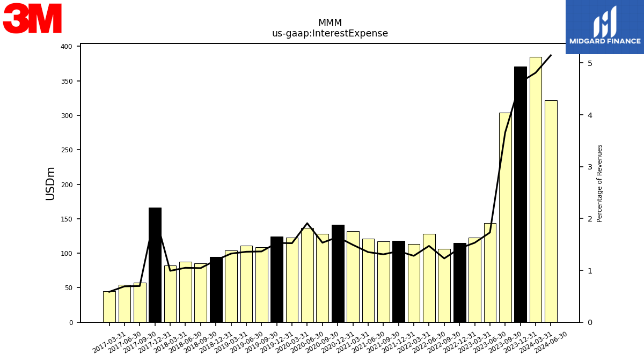Click the black bar for 2017-12-31
Image resolution: width=644 pixels, height=362 pixels.
click(x=155, y=265)
